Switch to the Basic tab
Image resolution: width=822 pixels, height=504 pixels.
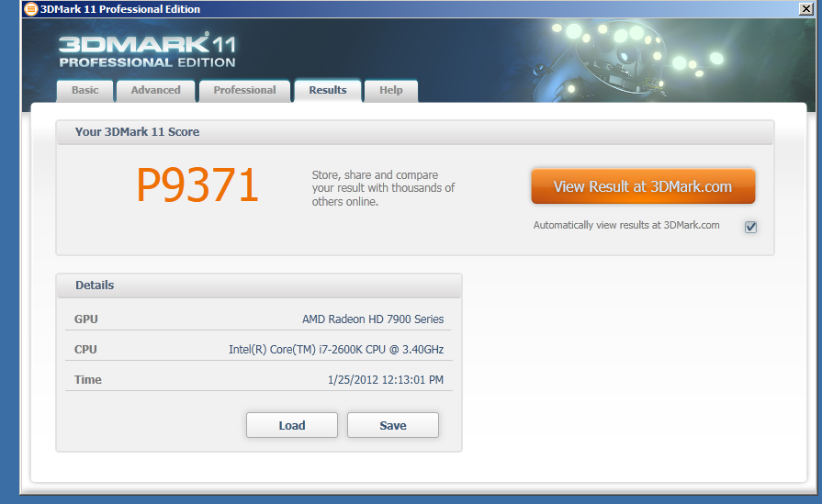tap(84, 91)
